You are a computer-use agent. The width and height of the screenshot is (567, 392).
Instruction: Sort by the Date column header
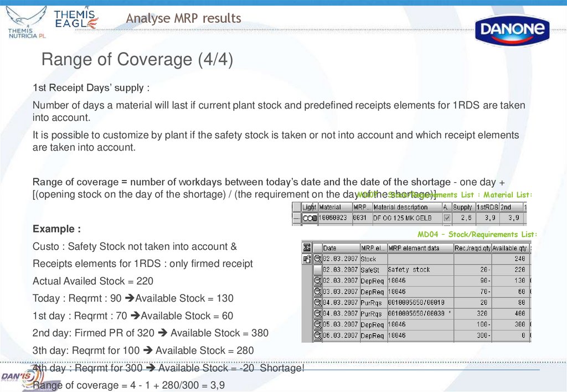pos(331,247)
